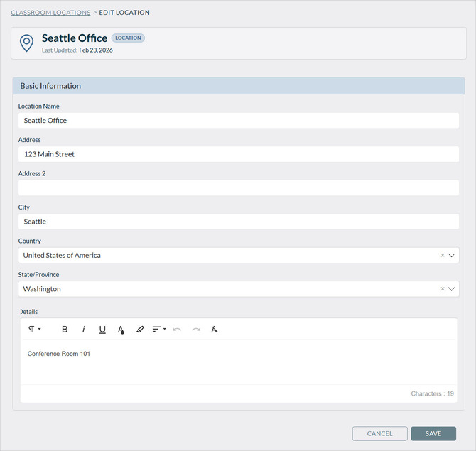Image resolution: width=476 pixels, height=451 pixels.
Task: Open the highlight background color tool
Action: coord(140,330)
